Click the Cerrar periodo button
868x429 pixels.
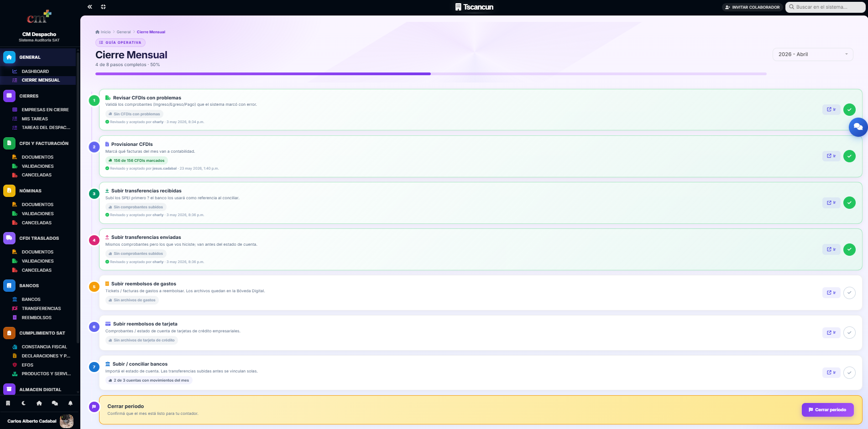(x=827, y=409)
